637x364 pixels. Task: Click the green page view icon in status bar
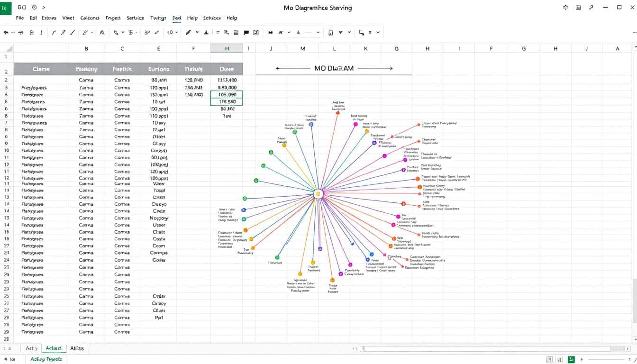pos(572,360)
